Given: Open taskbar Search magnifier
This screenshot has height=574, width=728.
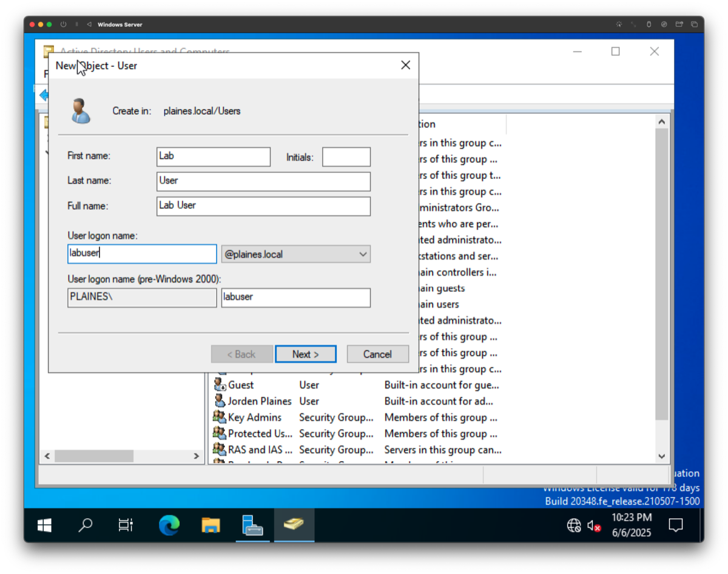Looking at the screenshot, I should click(86, 525).
